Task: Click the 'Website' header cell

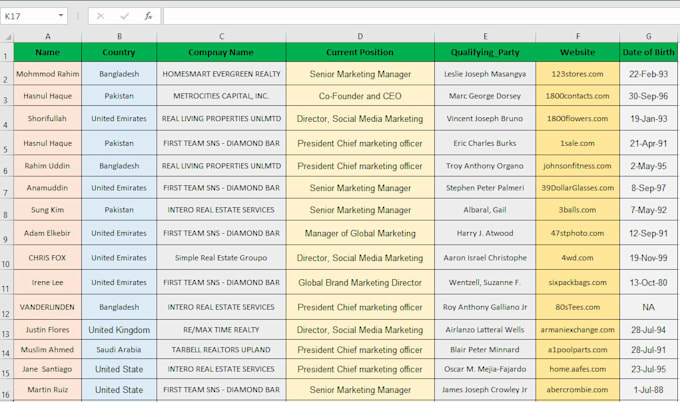Action: (578, 52)
